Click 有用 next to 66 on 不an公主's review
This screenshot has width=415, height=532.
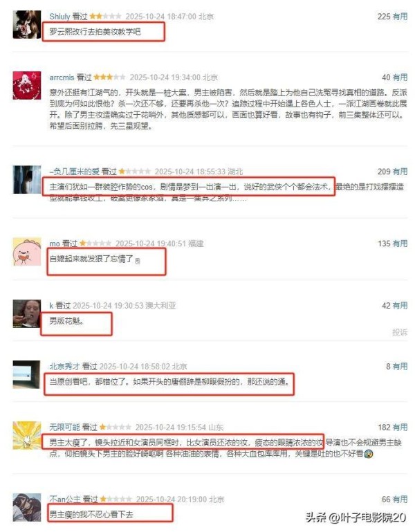[x=400, y=499]
